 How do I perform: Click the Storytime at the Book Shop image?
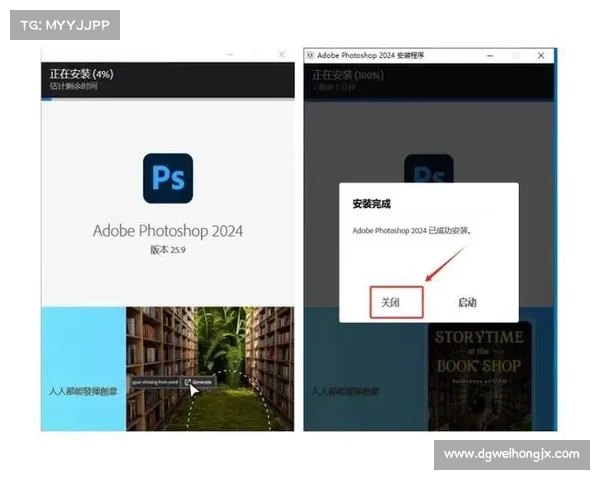tap(479, 376)
